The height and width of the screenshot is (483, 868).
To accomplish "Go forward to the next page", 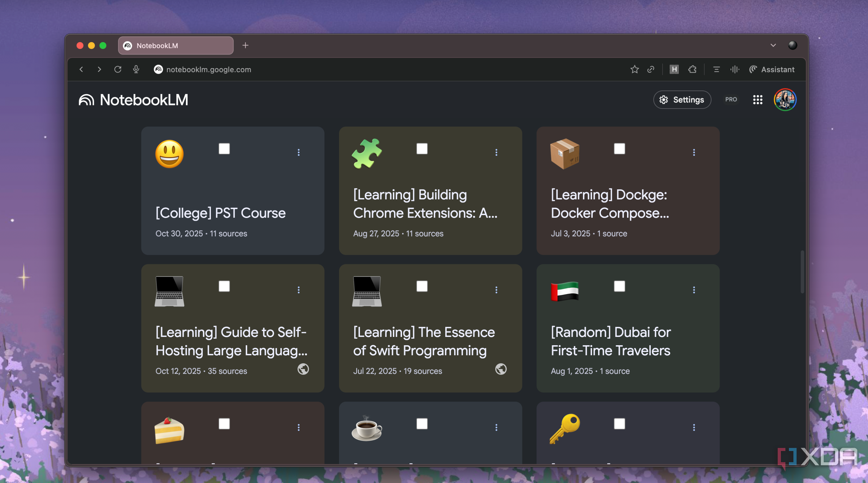I will coord(99,69).
